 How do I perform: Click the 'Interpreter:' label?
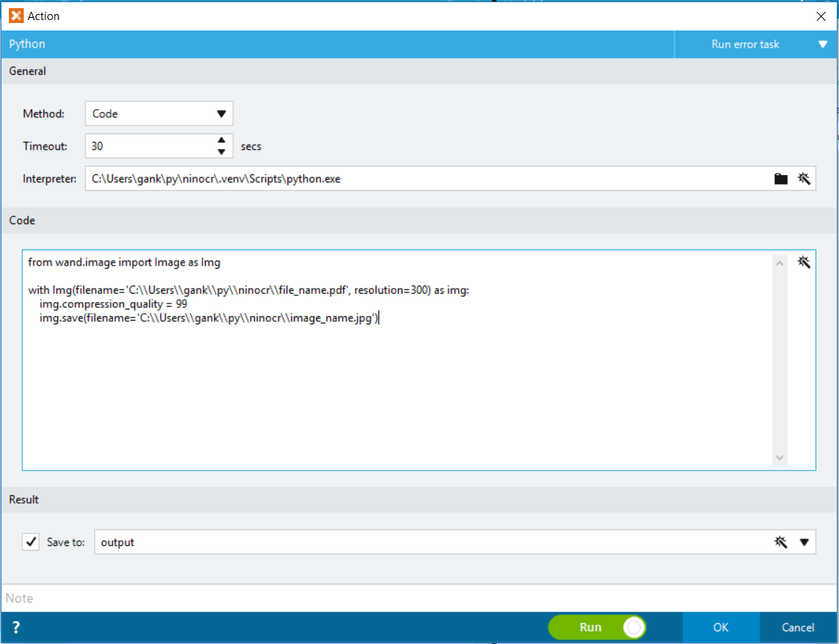[49, 179]
